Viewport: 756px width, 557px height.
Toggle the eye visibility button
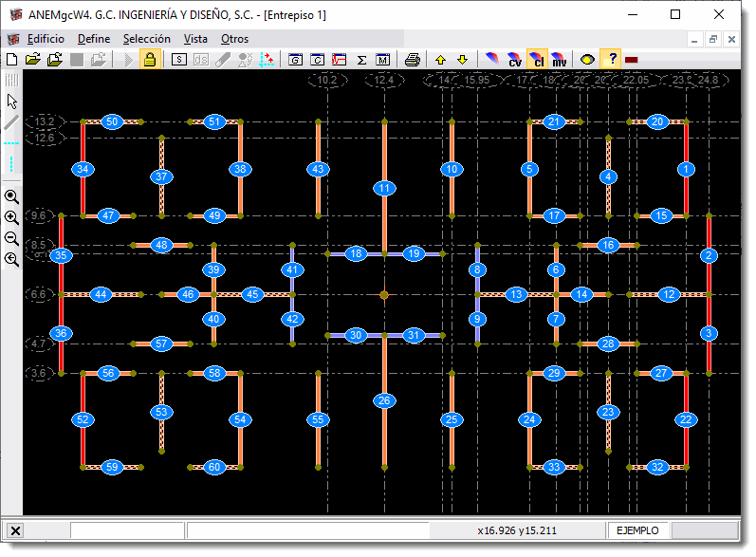(587, 59)
